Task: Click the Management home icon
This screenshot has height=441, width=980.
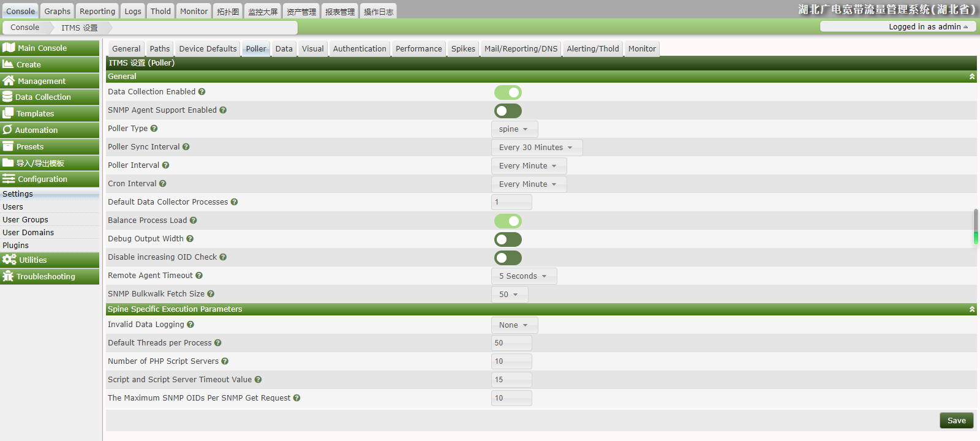Action: point(9,81)
